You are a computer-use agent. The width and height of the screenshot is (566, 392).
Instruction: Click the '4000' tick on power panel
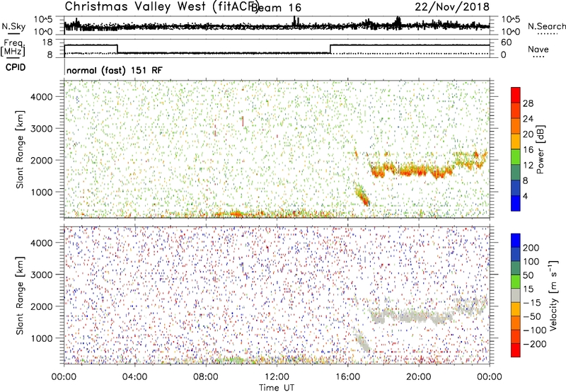[x=41, y=97]
